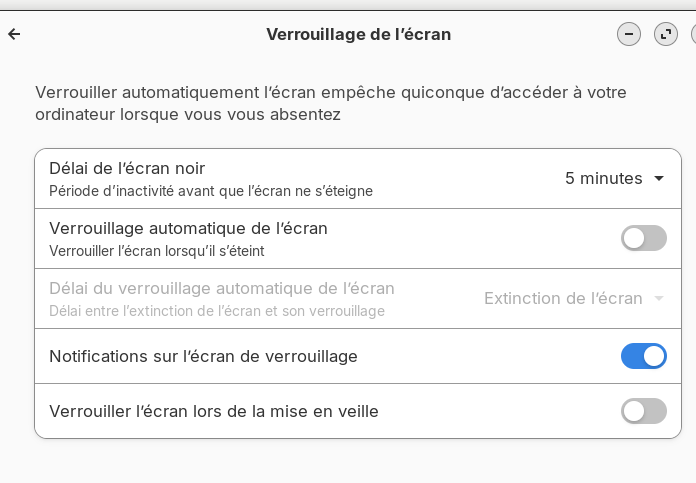Viewport: 696px width, 483px height.
Task: Click the partially visible close button
Action: [693, 34]
